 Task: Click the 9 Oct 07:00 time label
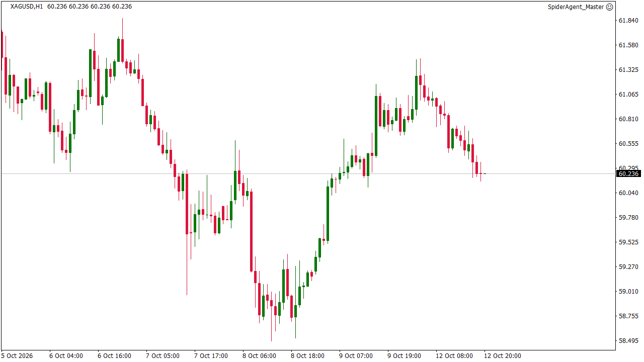click(x=356, y=356)
